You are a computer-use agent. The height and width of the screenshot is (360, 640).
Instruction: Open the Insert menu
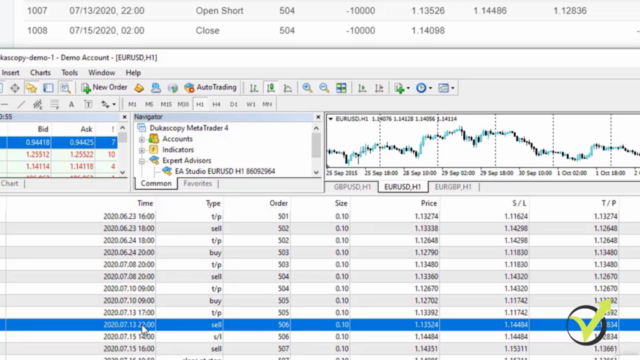pyautogui.click(x=11, y=73)
